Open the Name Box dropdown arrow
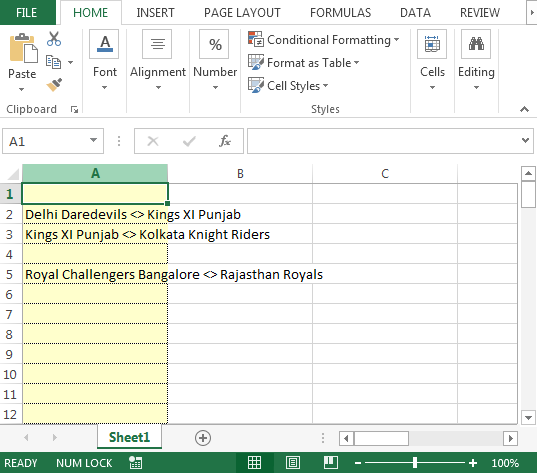 pyautogui.click(x=93, y=140)
